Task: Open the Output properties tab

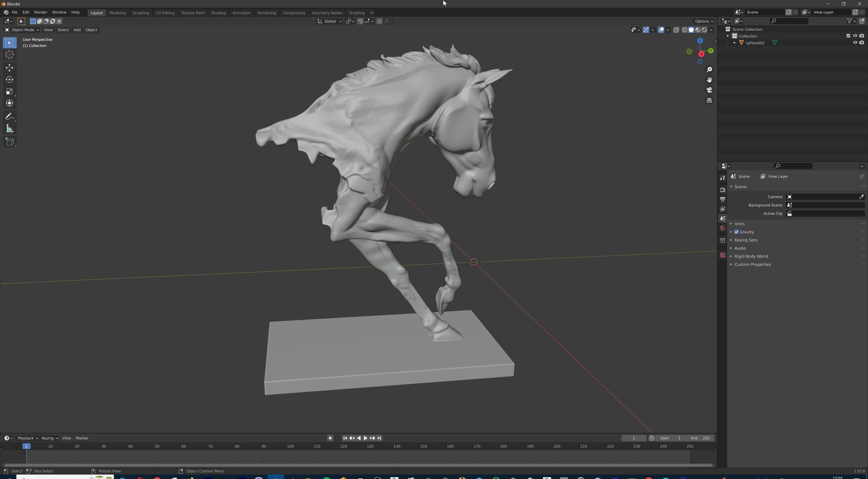Action: [722, 200]
